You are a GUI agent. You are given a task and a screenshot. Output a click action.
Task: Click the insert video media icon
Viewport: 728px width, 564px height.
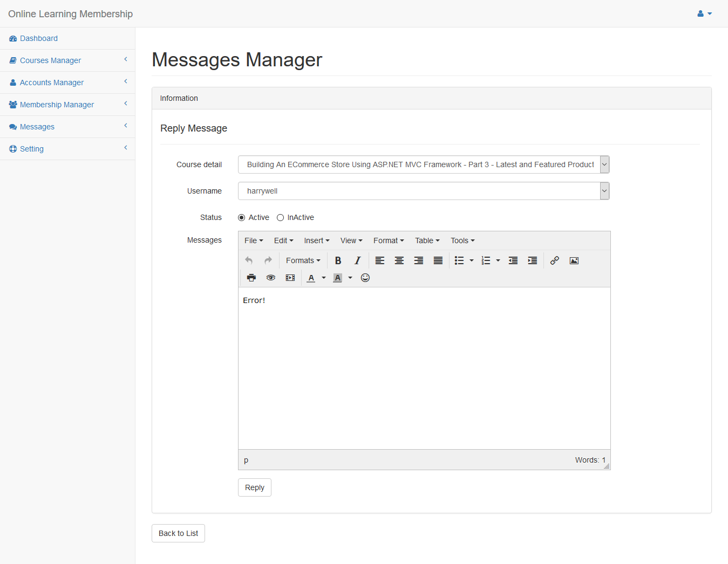tap(290, 278)
